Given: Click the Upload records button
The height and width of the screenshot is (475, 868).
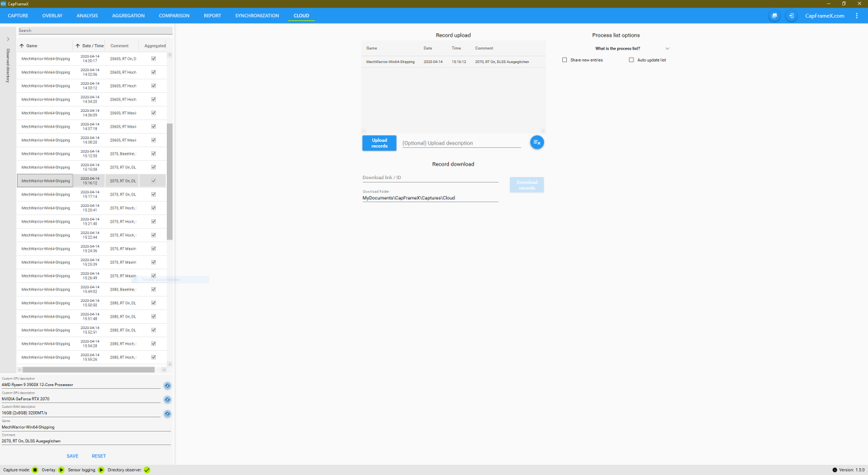Looking at the screenshot, I should [380, 143].
